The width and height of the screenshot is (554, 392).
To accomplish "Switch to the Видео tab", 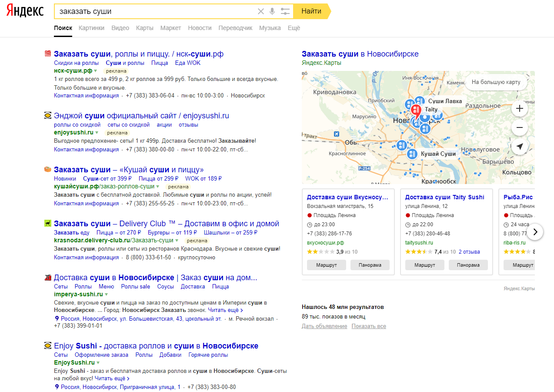I will (120, 28).
